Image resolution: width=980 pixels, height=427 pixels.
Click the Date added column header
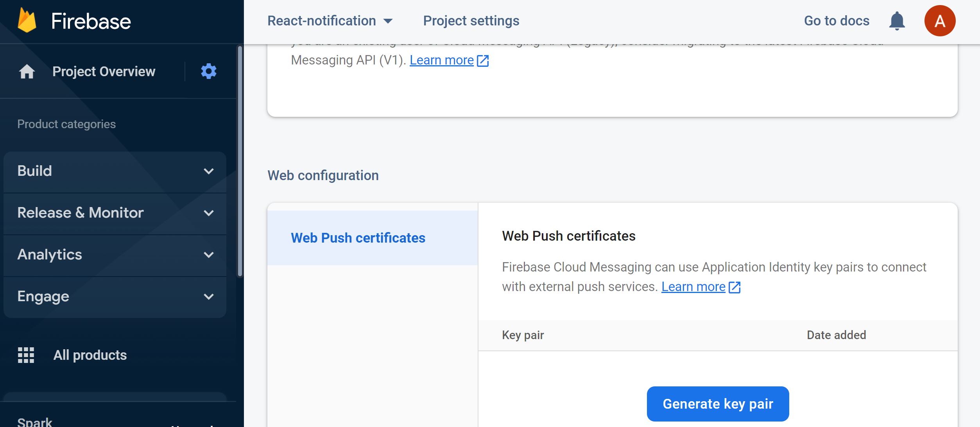click(x=836, y=335)
